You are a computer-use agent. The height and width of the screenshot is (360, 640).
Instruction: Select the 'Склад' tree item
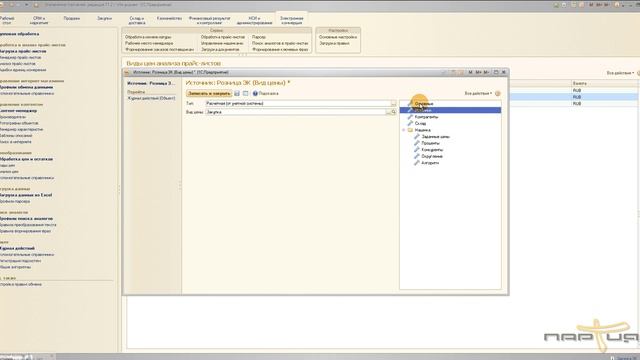pos(420,123)
